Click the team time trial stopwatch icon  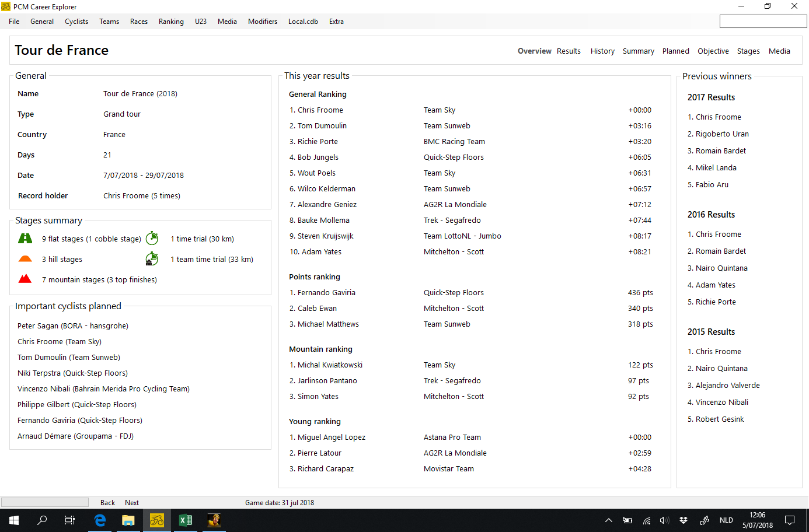click(152, 258)
